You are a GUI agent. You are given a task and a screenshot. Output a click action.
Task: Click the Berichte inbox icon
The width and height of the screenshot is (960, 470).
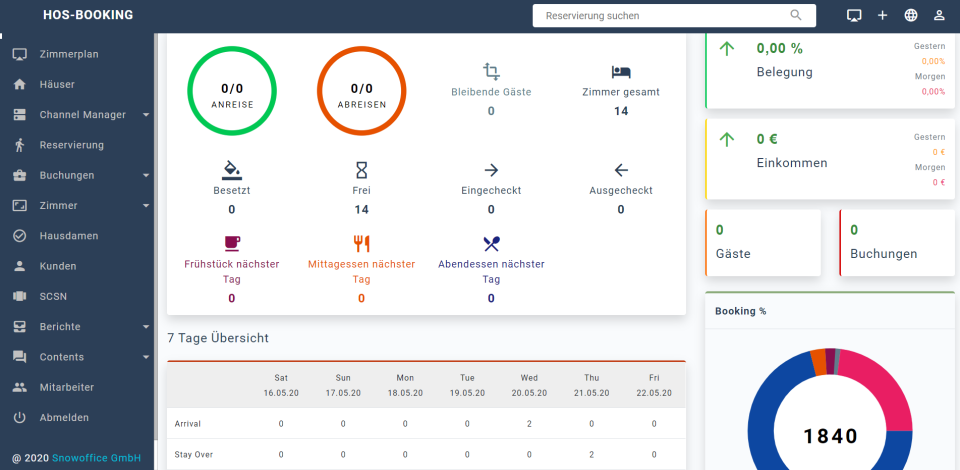pyautogui.click(x=20, y=327)
